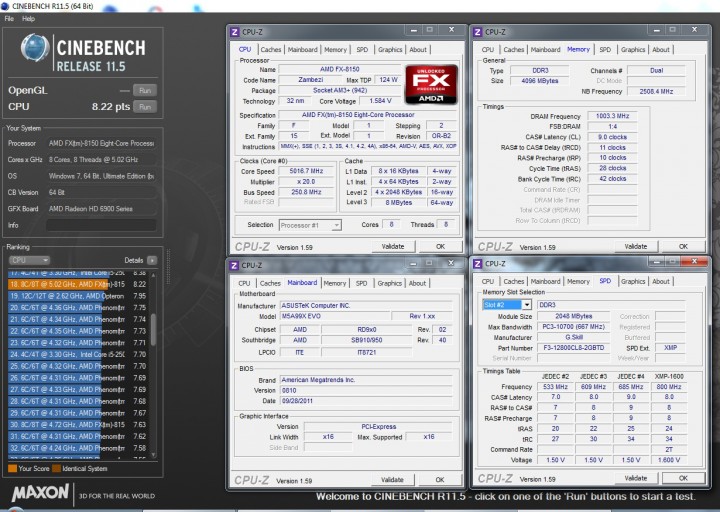Switch to Mainboard tab in CPU window
Screen dimensions: 720x512
click(303, 50)
